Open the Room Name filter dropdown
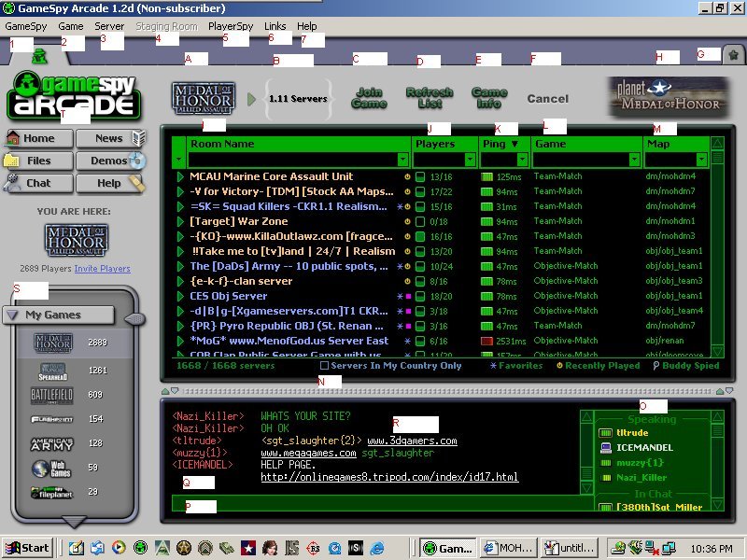This screenshot has height=560, width=747. coord(402,159)
